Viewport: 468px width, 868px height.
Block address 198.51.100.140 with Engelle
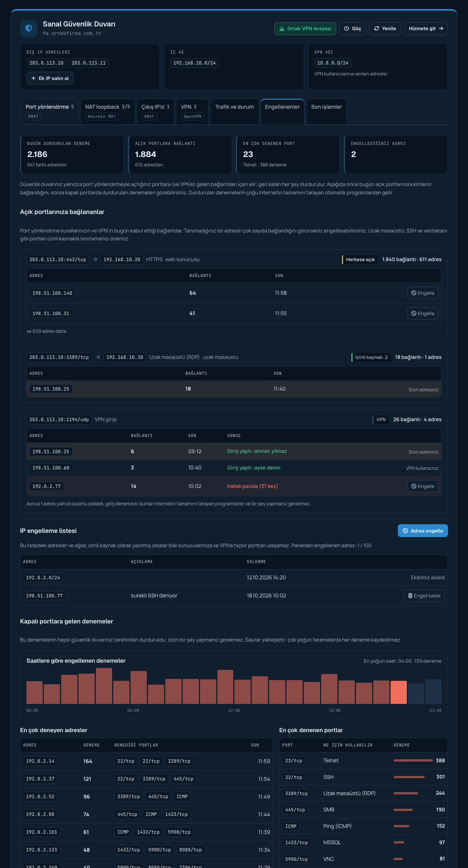tap(423, 293)
